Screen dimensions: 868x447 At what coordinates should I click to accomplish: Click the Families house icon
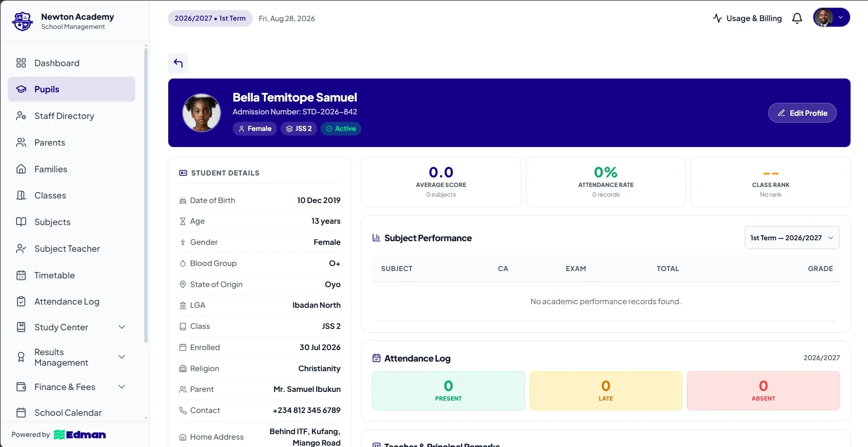[21, 169]
